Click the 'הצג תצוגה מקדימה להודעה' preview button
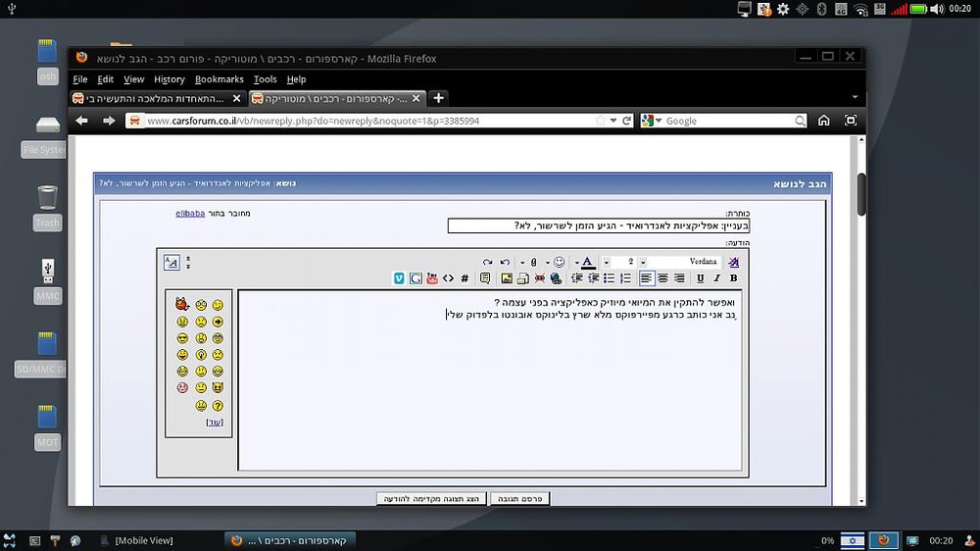 pyautogui.click(x=431, y=498)
